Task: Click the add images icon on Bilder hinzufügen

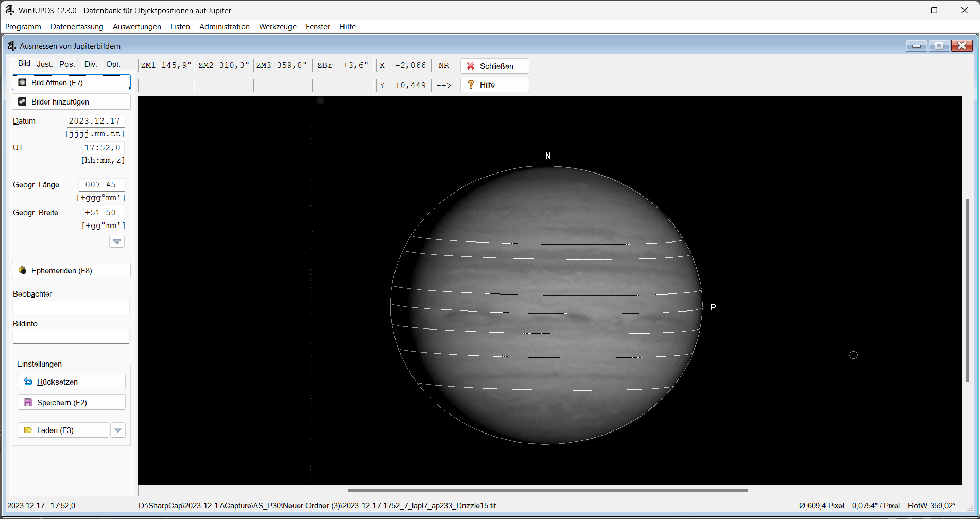Action: coord(22,101)
